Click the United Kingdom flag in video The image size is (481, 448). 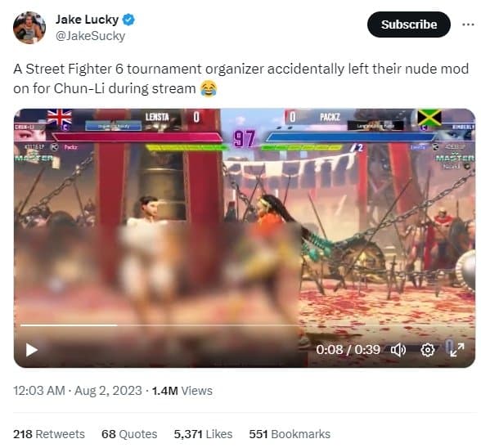click(59, 117)
